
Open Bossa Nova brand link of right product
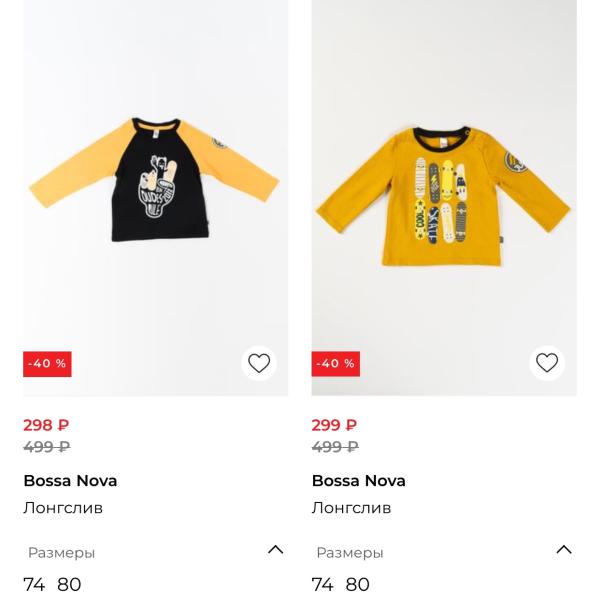[358, 481]
